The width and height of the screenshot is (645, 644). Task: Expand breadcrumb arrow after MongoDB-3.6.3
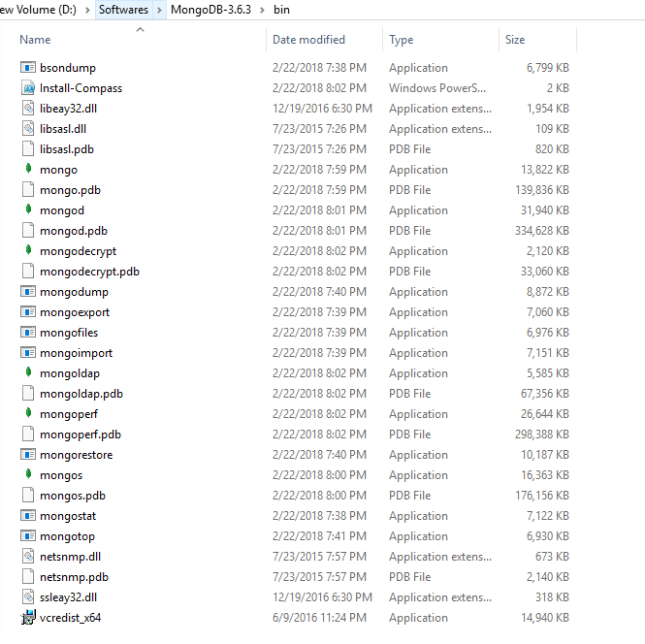[262, 10]
